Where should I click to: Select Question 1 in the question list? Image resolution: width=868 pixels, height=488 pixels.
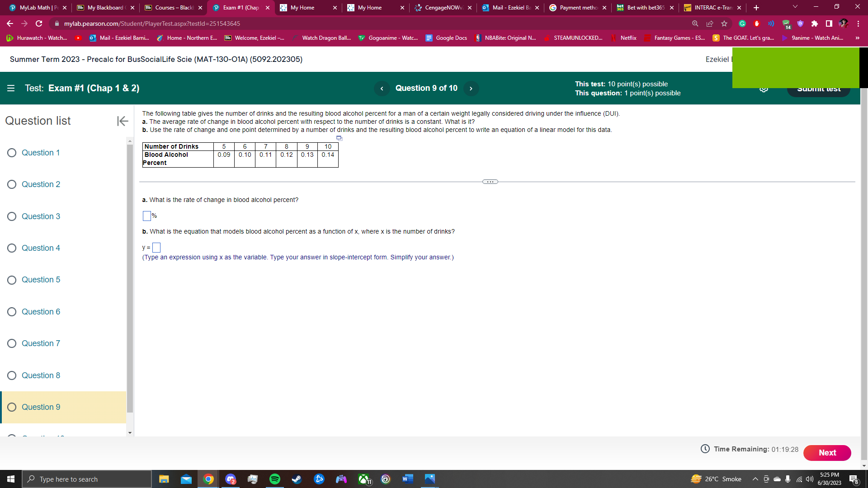41,153
